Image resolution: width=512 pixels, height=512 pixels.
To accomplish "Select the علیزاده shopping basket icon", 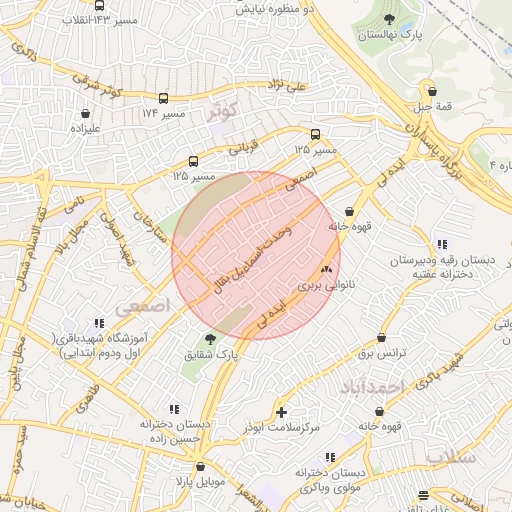I will tap(85, 114).
